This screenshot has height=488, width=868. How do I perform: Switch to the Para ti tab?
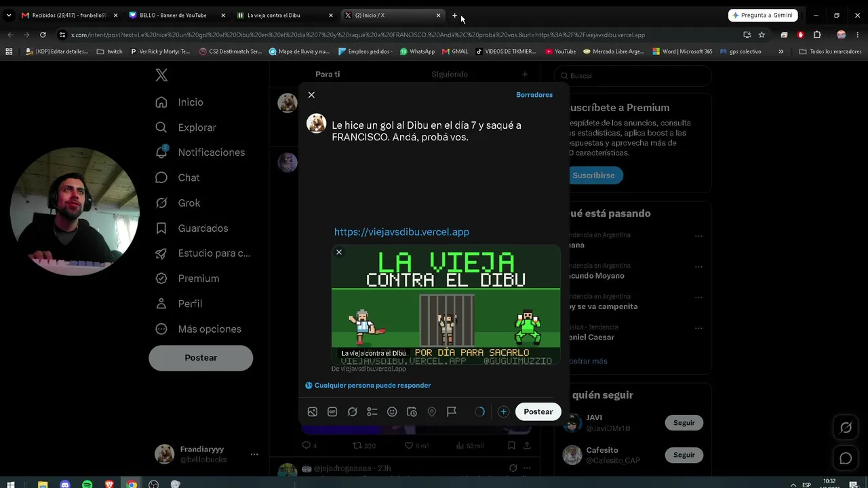pyautogui.click(x=328, y=75)
